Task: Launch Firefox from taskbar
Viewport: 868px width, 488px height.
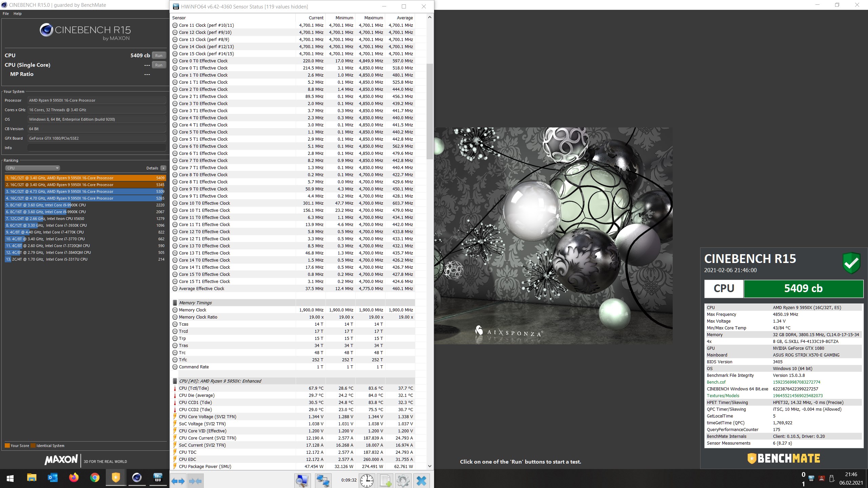Action: point(74,478)
